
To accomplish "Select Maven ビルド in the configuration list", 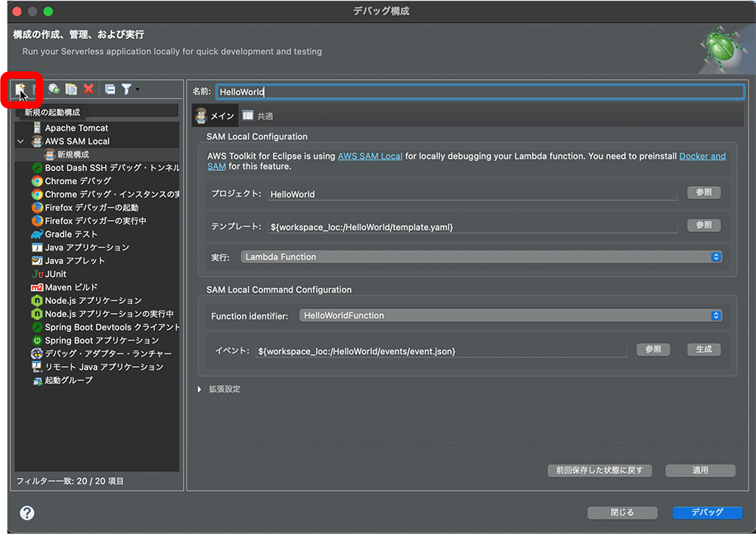I will click(70, 287).
